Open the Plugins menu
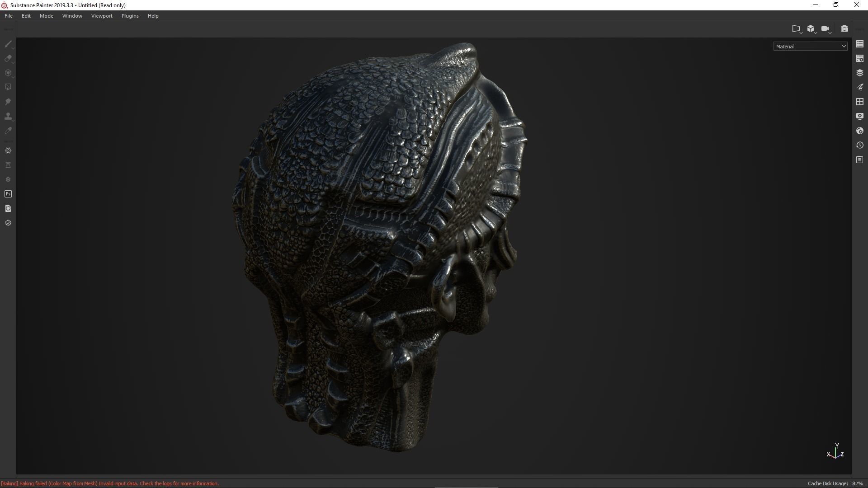The image size is (868, 488). coord(130,16)
